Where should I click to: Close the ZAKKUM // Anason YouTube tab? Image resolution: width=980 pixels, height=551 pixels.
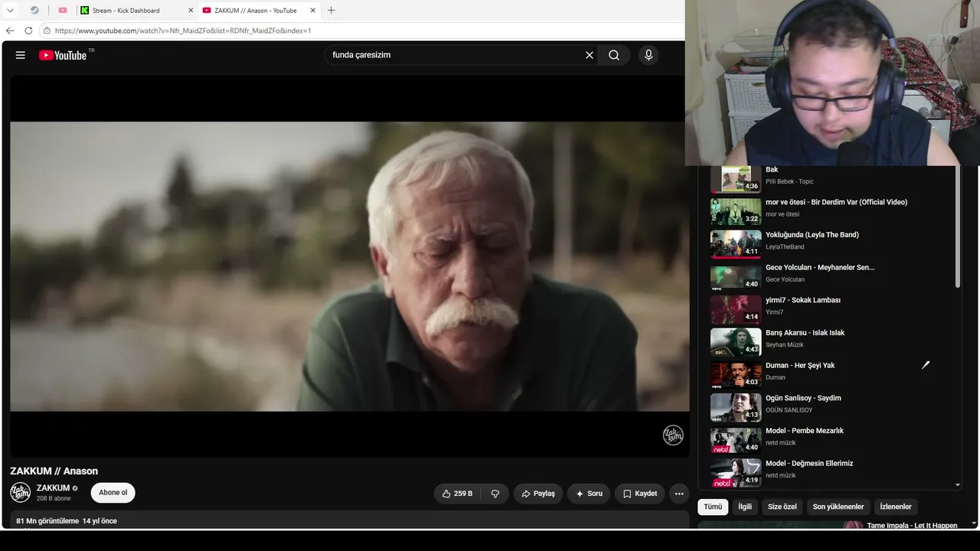[x=312, y=11]
